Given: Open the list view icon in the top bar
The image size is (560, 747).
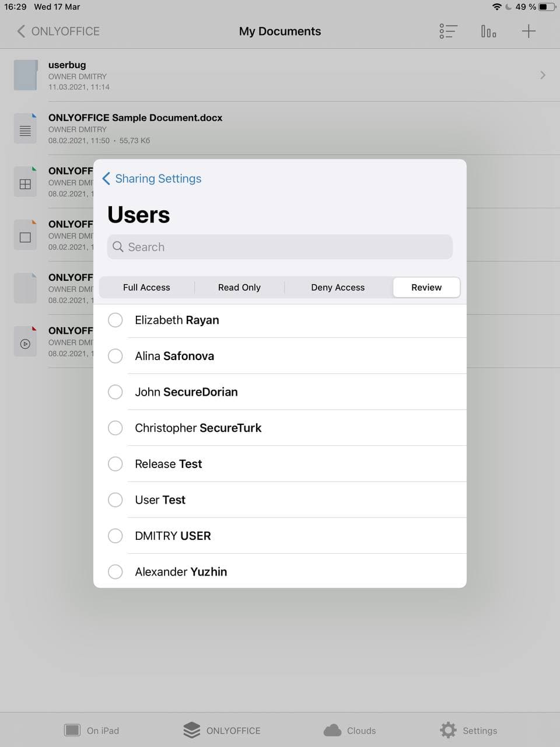Looking at the screenshot, I should [x=447, y=31].
